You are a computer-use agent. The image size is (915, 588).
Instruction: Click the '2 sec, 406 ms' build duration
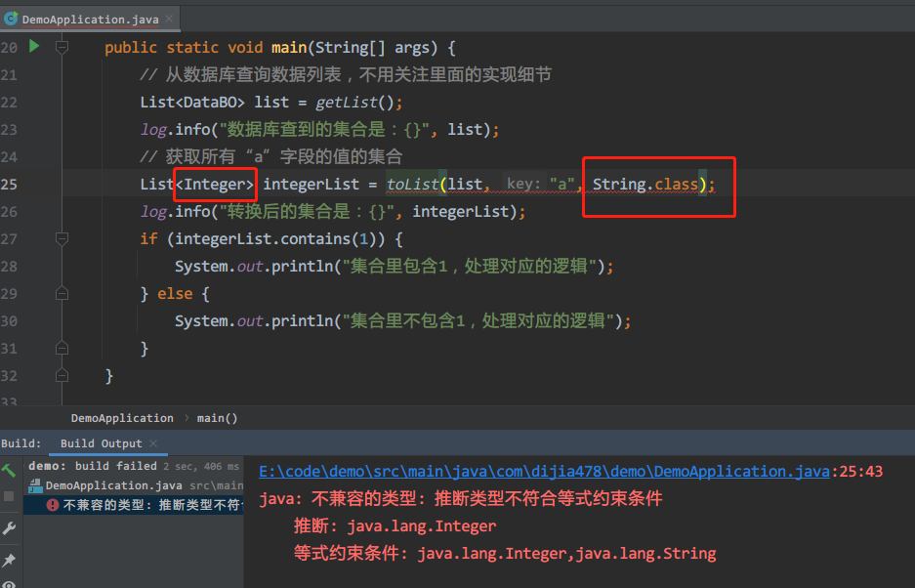pyautogui.click(x=201, y=466)
